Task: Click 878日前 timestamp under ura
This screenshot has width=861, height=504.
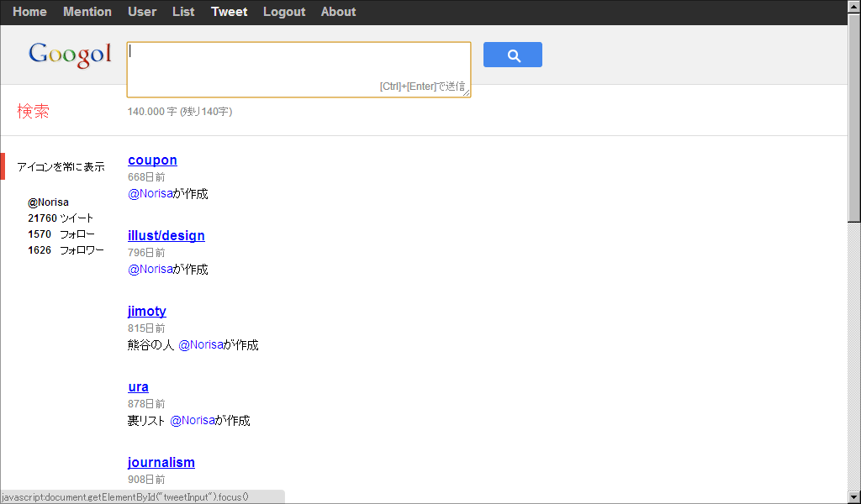Action: [146, 404]
